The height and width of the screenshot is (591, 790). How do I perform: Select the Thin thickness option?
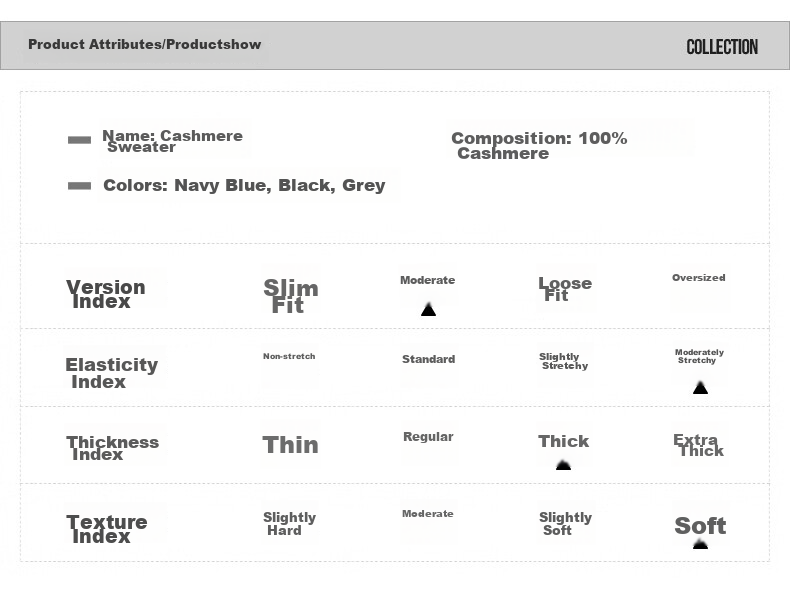pos(291,445)
